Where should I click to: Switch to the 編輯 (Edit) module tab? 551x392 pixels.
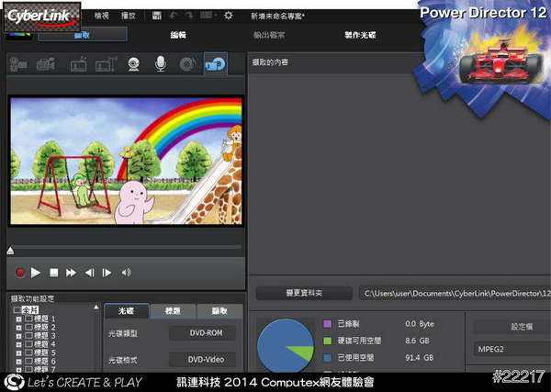coord(178,34)
